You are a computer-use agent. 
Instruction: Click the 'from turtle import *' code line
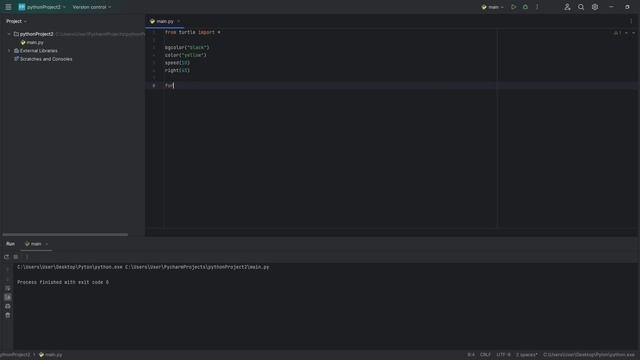pos(192,32)
